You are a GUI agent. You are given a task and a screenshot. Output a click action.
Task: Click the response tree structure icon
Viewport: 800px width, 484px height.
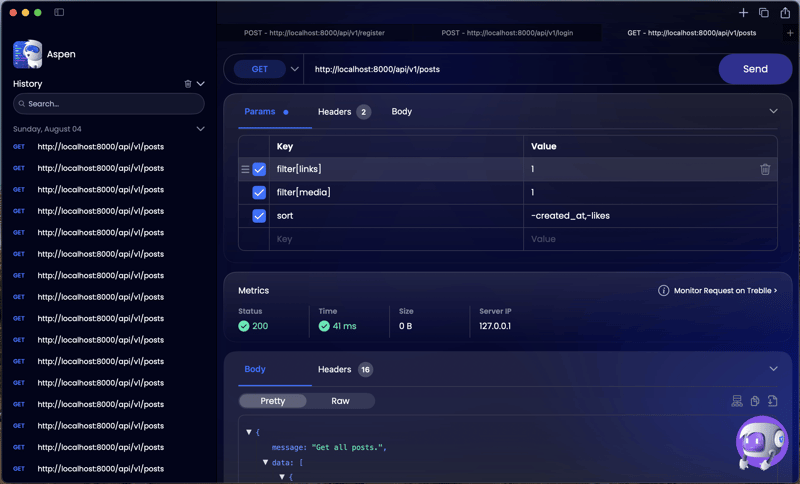pos(737,401)
